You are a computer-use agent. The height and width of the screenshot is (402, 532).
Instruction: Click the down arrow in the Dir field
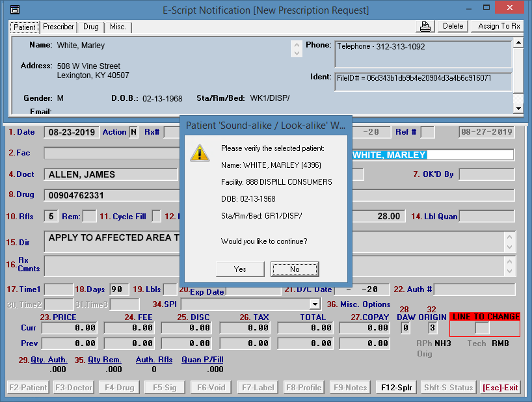tap(510, 246)
